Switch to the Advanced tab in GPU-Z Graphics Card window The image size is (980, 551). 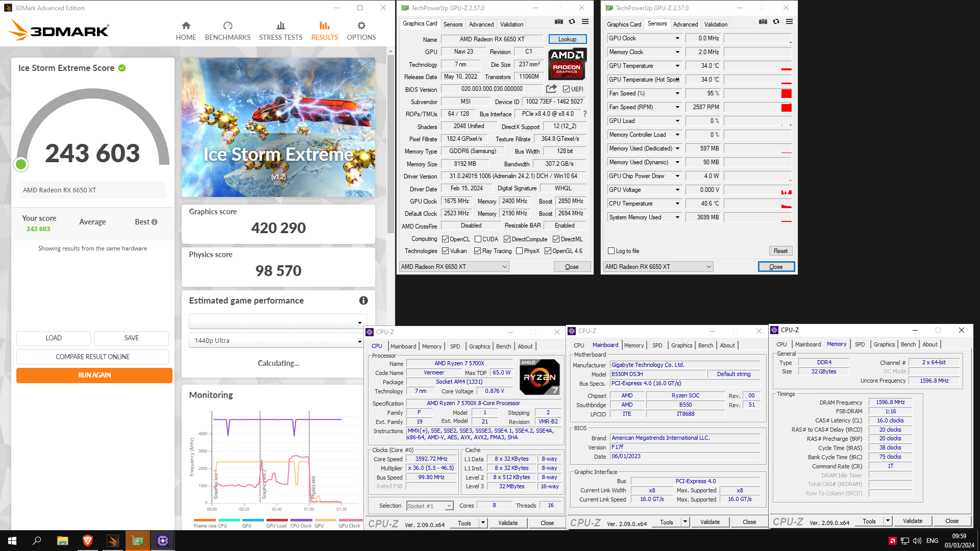(481, 24)
